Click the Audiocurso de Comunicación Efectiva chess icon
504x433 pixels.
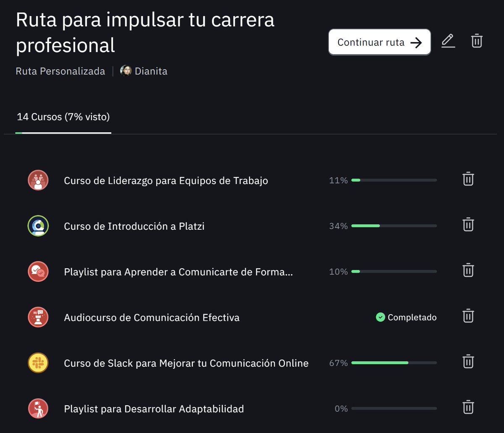pyautogui.click(x=38, y=317)
